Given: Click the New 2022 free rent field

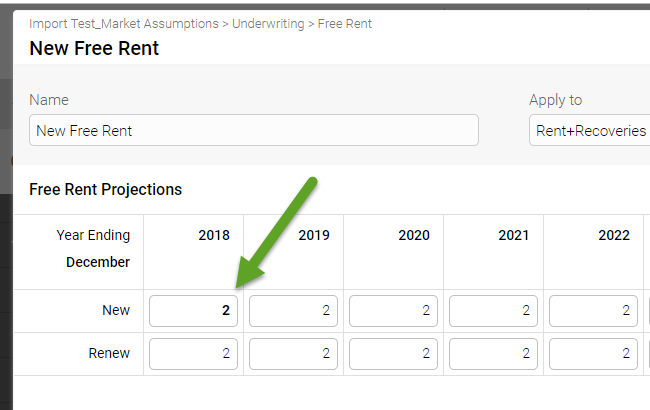Looking at the screenshot, I should point(593,311).
